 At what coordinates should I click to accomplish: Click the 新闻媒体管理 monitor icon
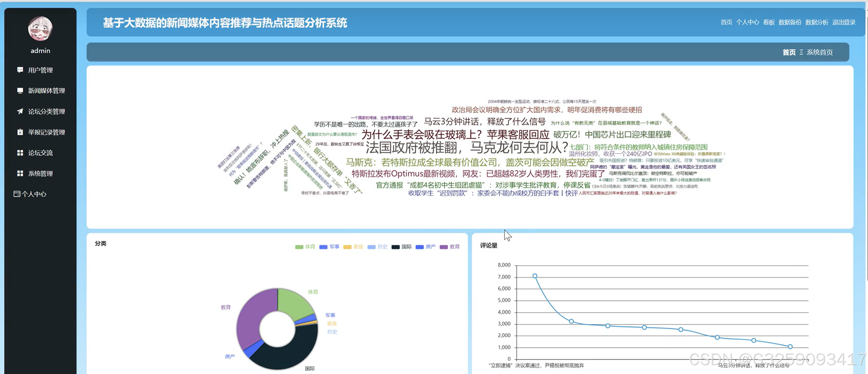(x=20, y=90)
